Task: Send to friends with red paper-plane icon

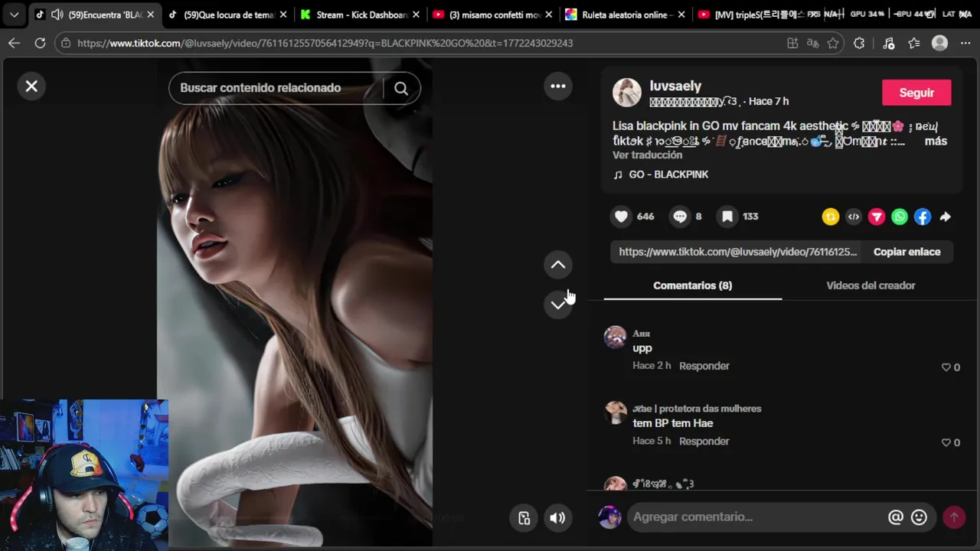Action: coord(877,217)
